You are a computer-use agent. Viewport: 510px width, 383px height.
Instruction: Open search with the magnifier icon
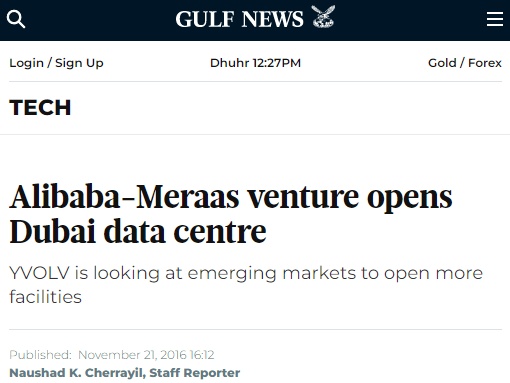(x=16, y=19)
